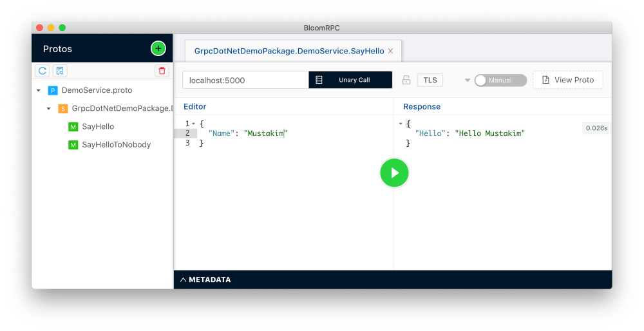Viewport: 644px width, 331px height.
Task: Click the green add proto plus button
Action: pos(158,48)
